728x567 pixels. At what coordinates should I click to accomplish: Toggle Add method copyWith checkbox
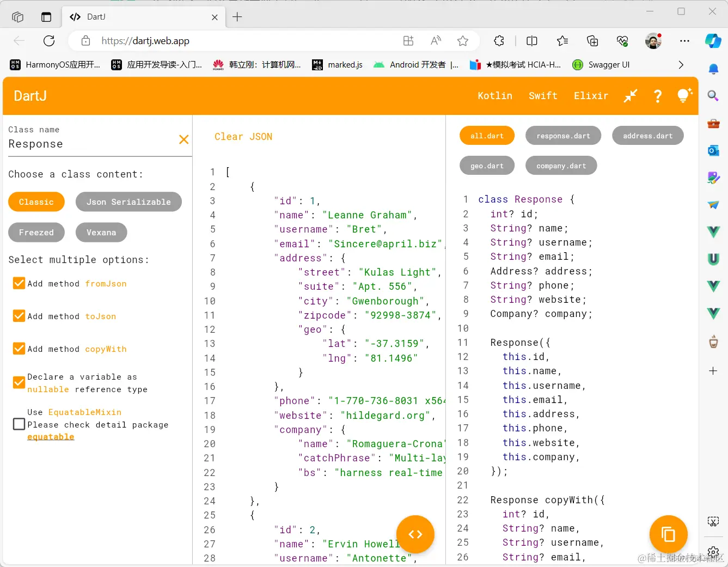click(x=19, y=349)
